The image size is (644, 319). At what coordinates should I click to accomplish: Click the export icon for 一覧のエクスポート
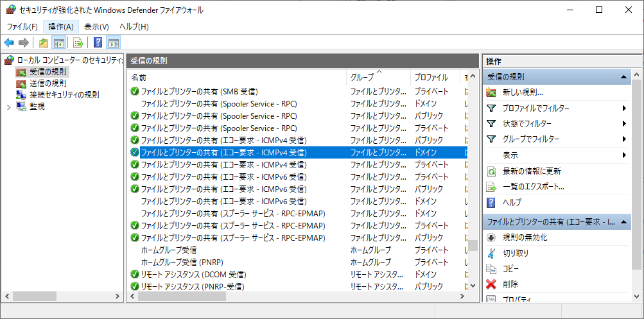(x=491, y=187)
